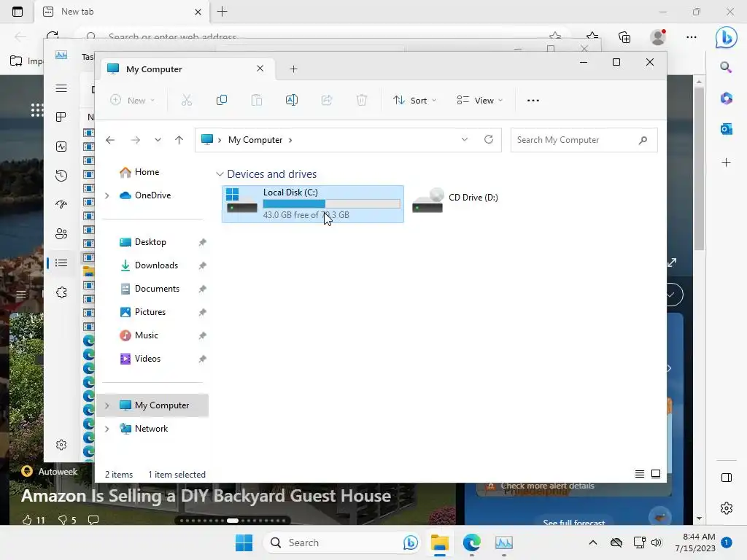747x560 pixels.
Task: Open Task Manager settings gear
Action: [61, 445]
